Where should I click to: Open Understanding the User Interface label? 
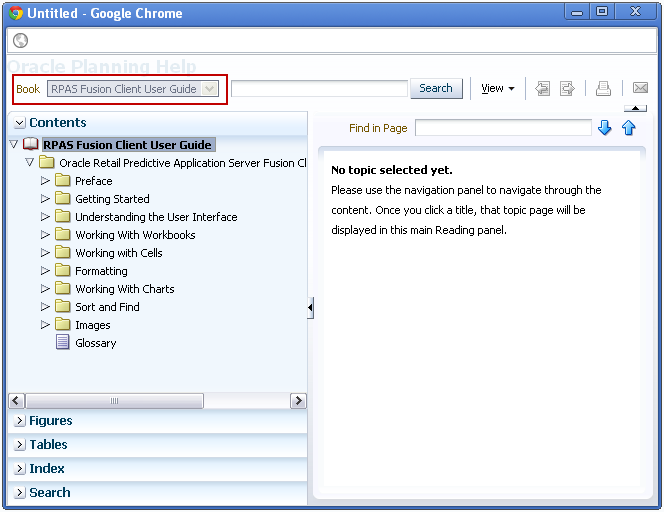[x=156, y=217]
